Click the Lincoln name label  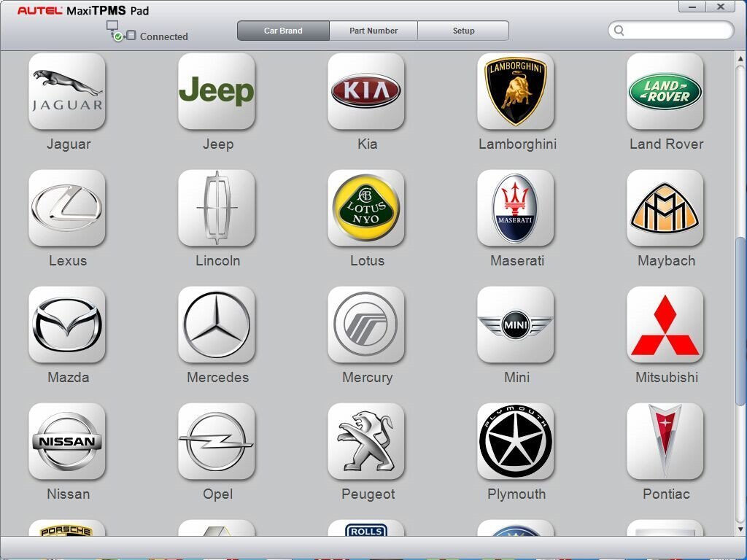point(217,260)
